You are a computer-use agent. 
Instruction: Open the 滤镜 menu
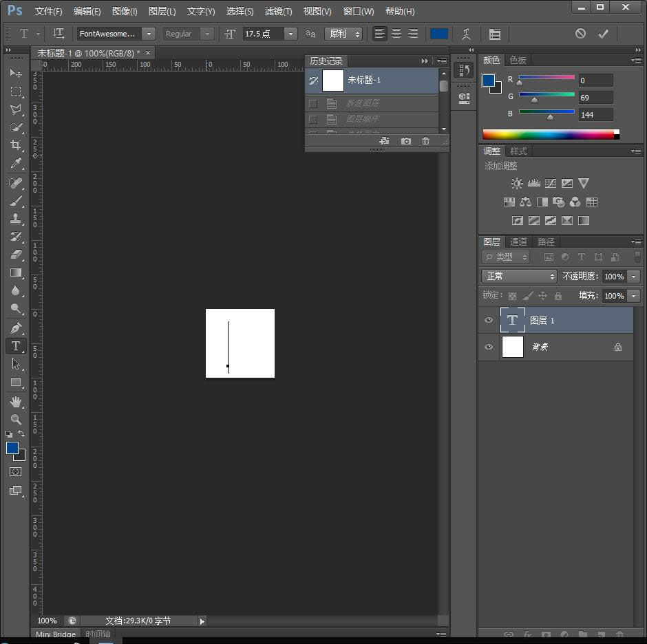278,11
